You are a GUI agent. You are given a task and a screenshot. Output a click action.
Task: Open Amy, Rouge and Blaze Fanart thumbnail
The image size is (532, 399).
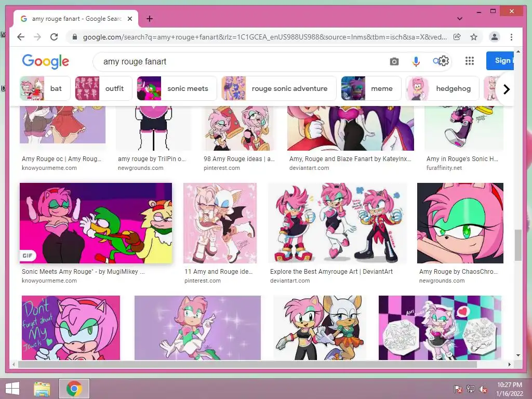pos(351,128)
